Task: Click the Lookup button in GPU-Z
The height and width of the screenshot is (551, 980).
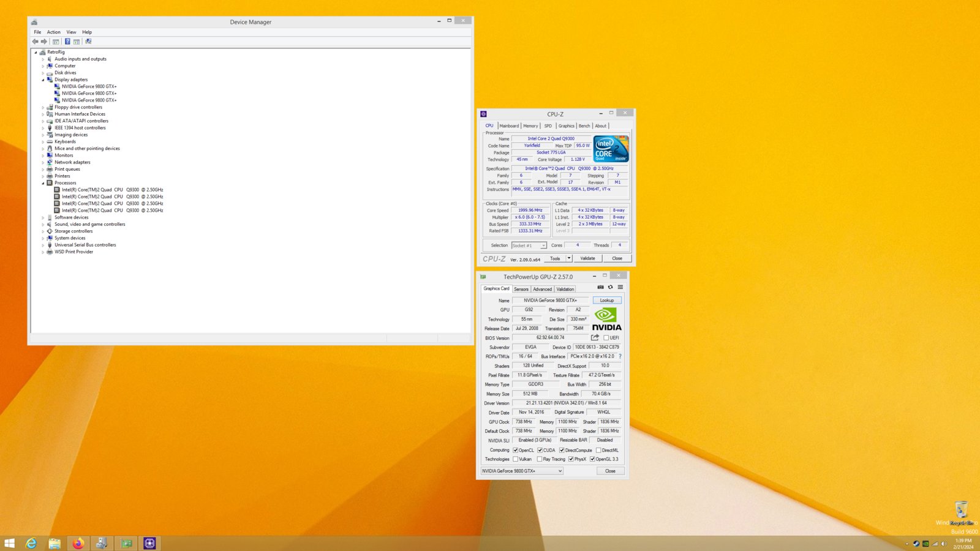Action: pyautogui.click(x=607, y=301)
